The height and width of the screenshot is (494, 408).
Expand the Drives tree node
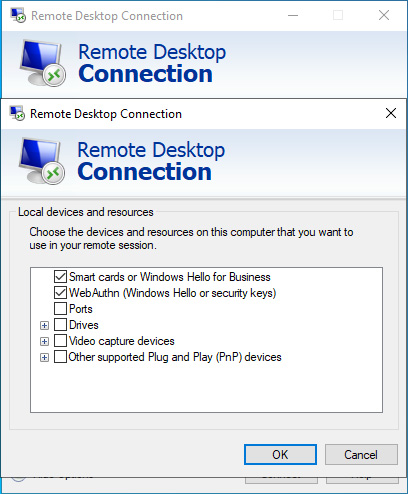click(44, 325)
